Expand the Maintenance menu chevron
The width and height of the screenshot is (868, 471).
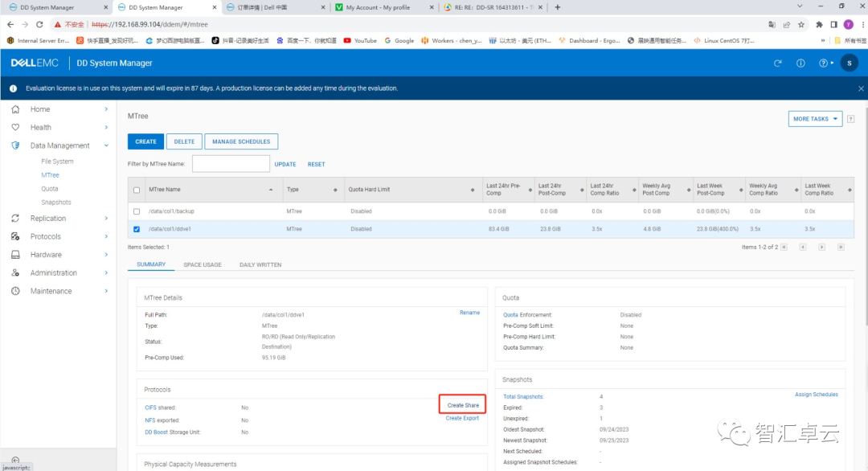106,291
